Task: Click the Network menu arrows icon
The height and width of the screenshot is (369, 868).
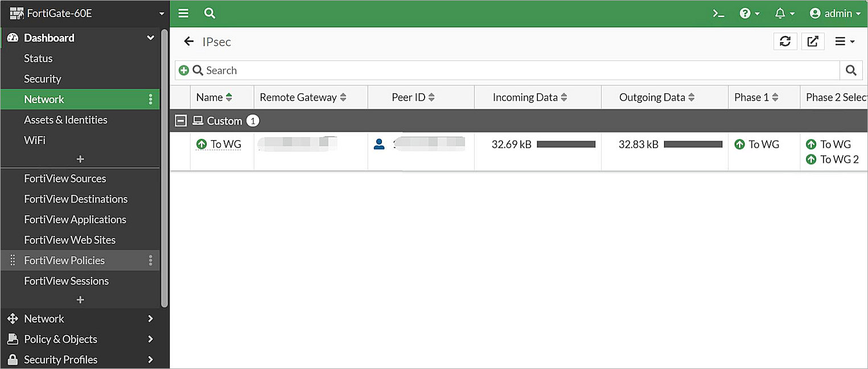Action: [13, 318]
